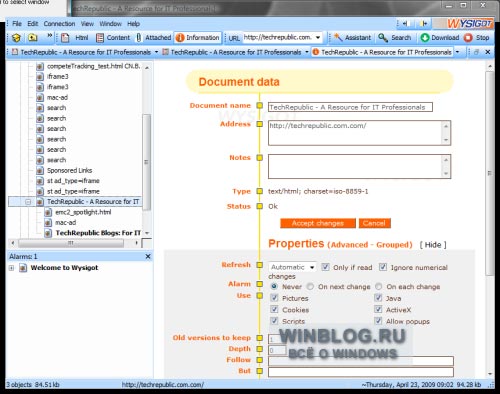Select the On next change alarm option
The image size is (500, 394).
pyautogui.click(x=310, y=286)
